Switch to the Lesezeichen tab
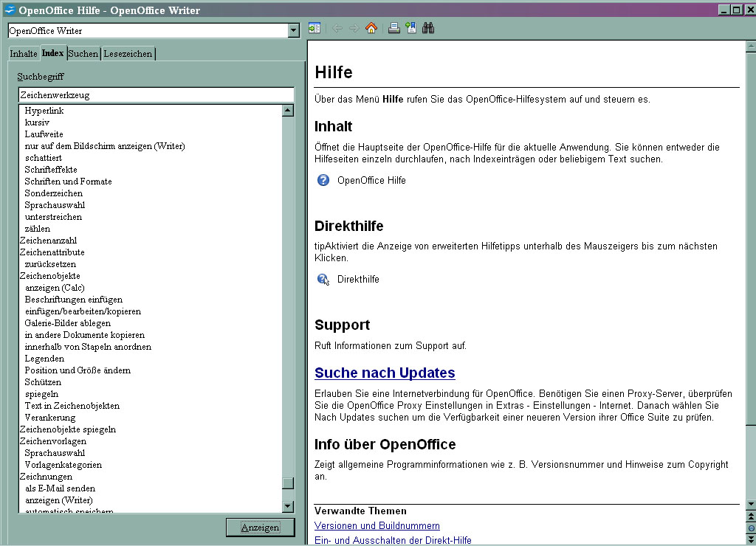 coord(128,53)
